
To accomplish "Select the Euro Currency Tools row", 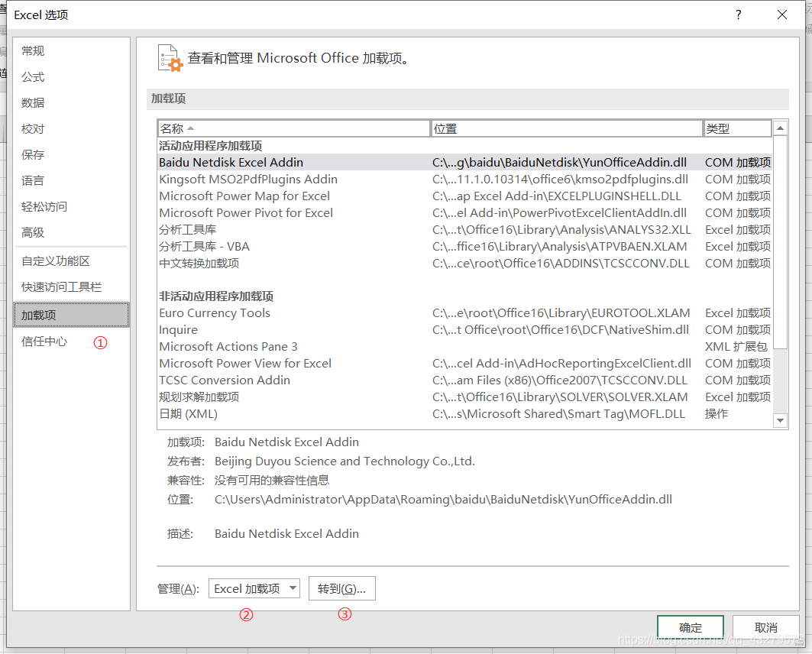I will [464, 312].
